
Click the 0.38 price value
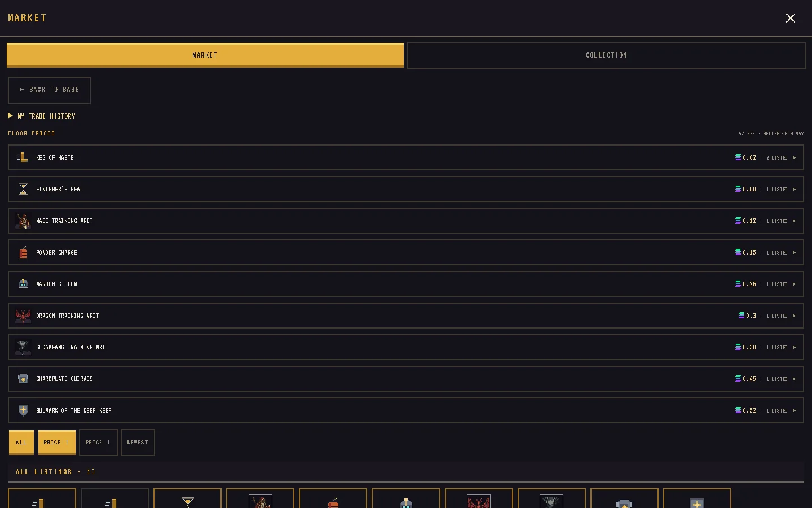(749, 347)
